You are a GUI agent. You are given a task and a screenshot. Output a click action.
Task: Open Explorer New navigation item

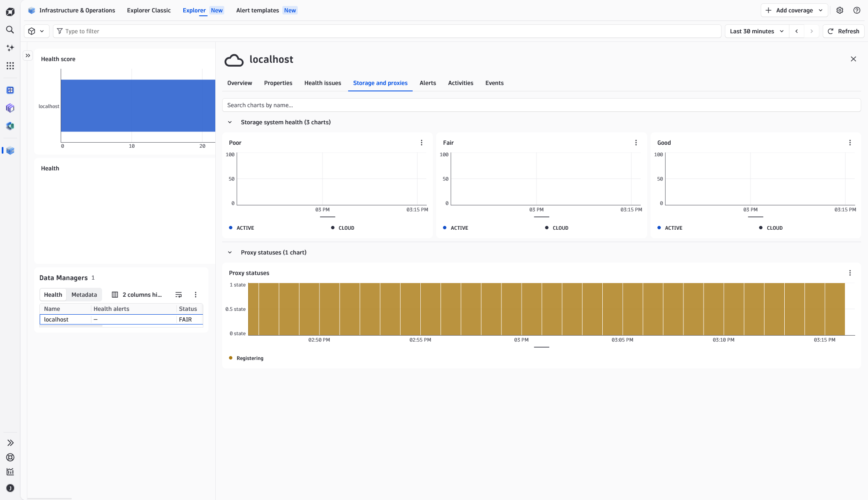pyautogui.click(x=203, y=10)
